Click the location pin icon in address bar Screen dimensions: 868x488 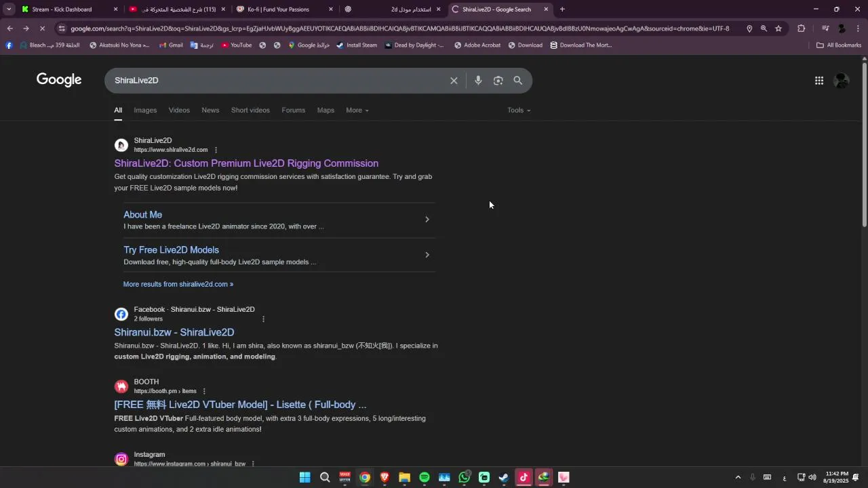coord(749,28)
